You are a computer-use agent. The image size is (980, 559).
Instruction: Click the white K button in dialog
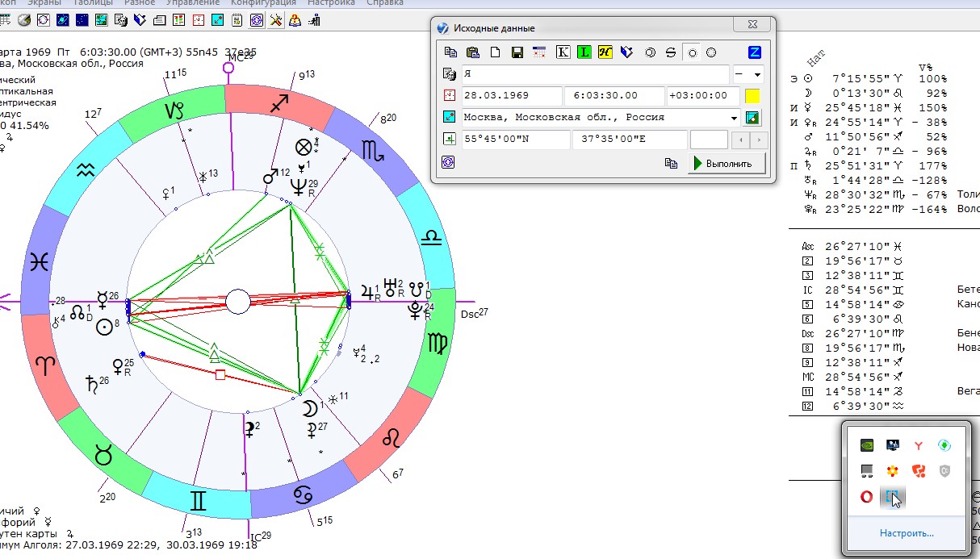pos(563,52)
